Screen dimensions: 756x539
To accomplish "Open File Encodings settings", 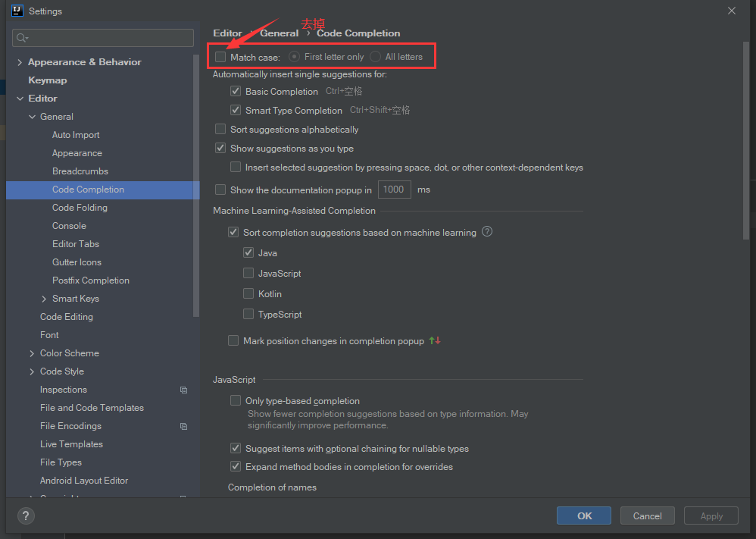I will pos(71,426).
